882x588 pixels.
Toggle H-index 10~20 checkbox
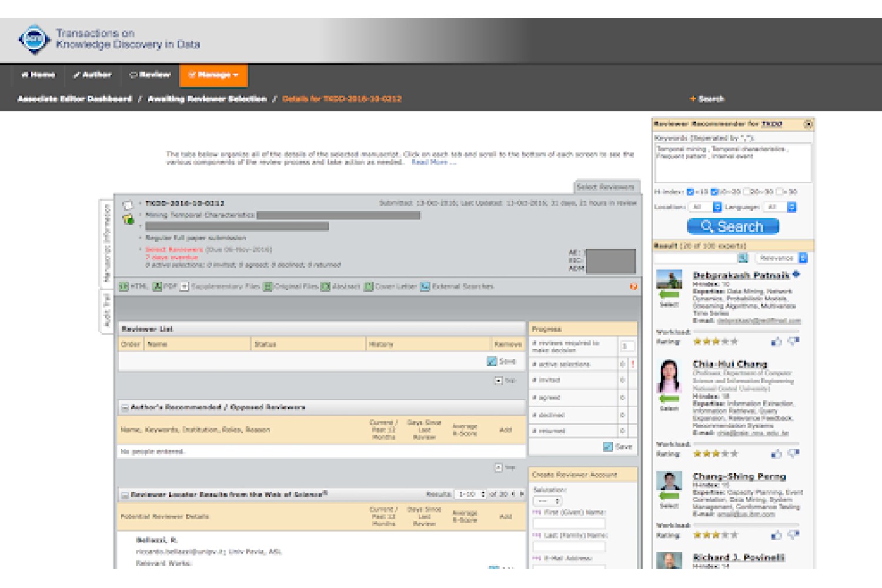(x=714, y=192)
